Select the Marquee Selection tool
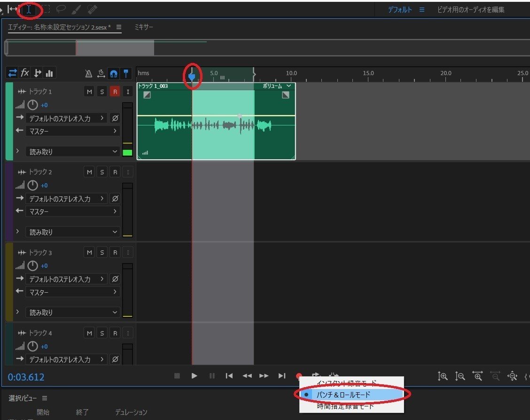This screenshot has height=420, width=530. (x=45, y=9)
